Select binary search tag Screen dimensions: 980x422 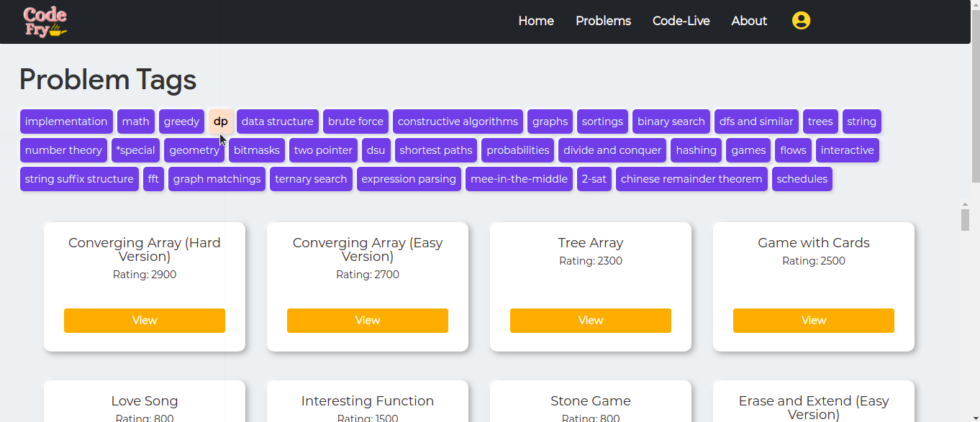pyautogui.click(x=671, y=121)
